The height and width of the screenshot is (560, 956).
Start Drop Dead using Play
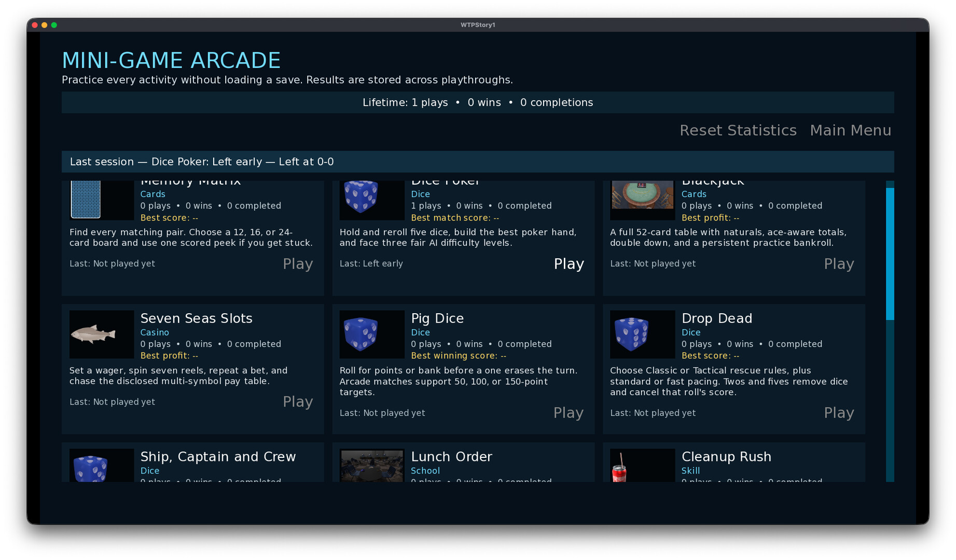(x=839, y=413)
